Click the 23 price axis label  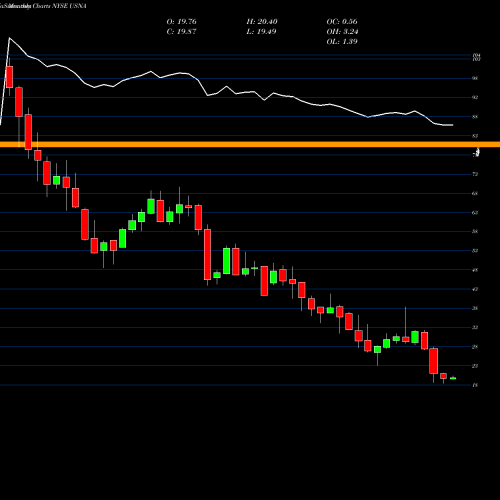475,366
